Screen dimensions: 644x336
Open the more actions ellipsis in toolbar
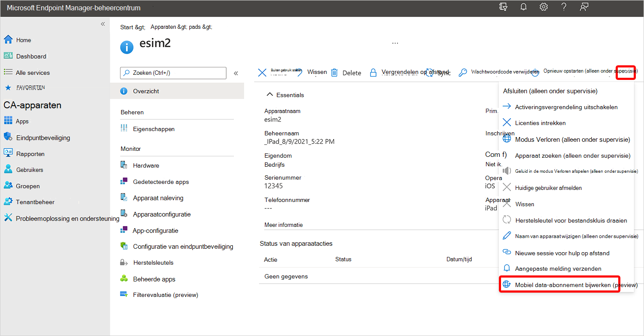pos(626,73)
